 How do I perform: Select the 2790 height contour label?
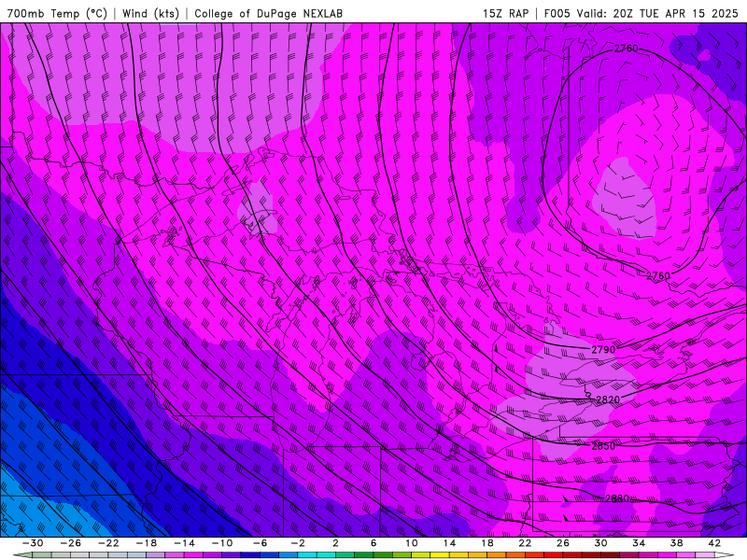tap(603, 349)
